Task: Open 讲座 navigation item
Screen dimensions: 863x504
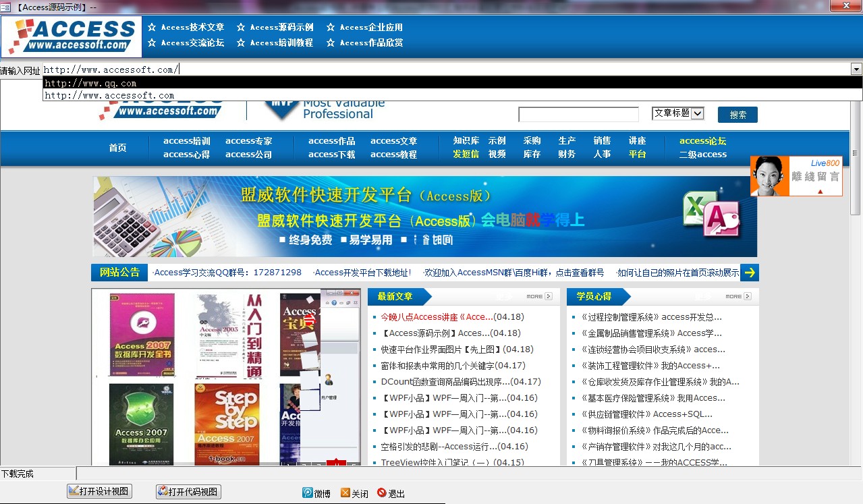Action: (x=638, y=141)
